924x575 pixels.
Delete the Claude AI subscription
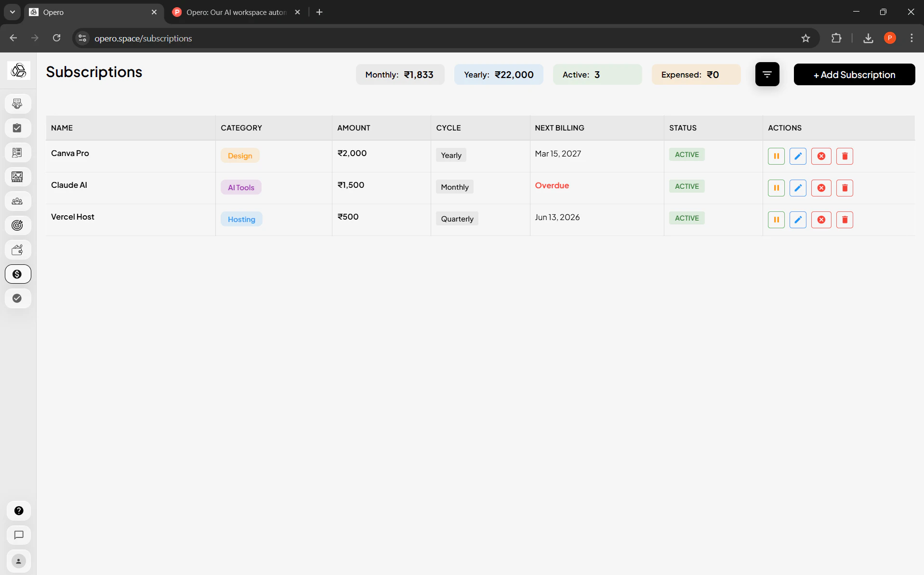click(x=845, y=188)
